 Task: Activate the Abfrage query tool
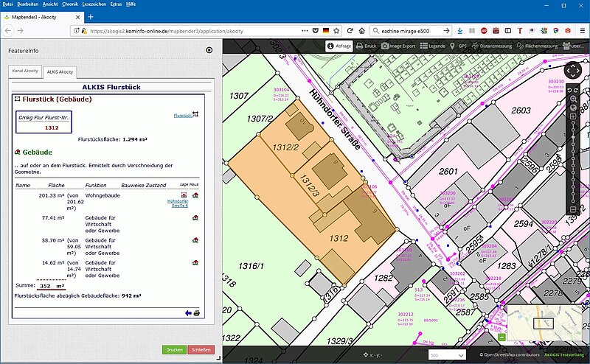(x=339, y=46)
